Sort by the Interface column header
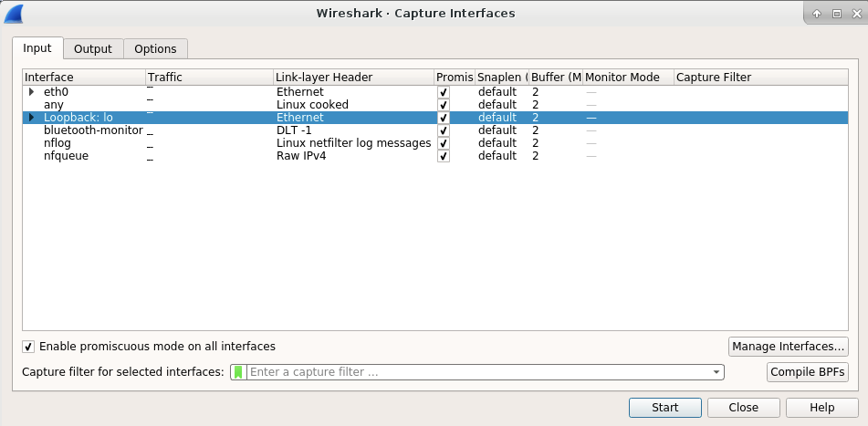This screenshot has width=868, height=426. coord(84,77)
